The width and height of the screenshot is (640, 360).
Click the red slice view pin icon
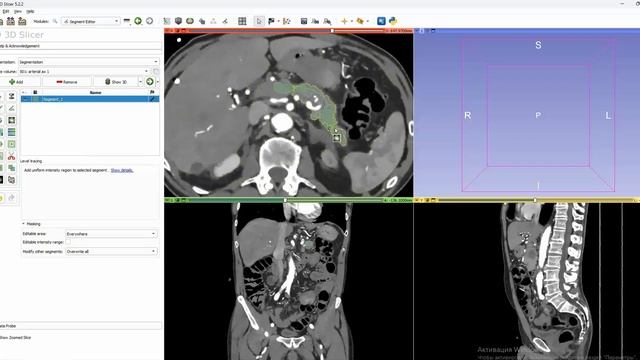pyautogui.click(x=167, y=31)
